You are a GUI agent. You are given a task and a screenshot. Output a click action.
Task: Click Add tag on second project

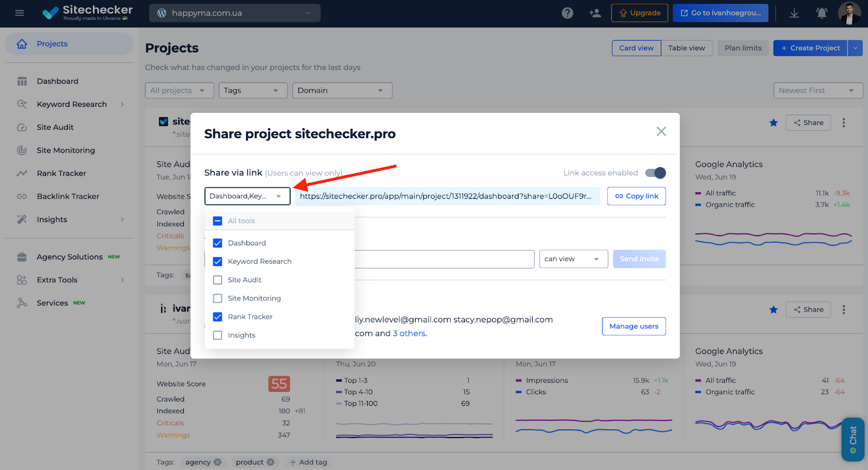point(308,462)
